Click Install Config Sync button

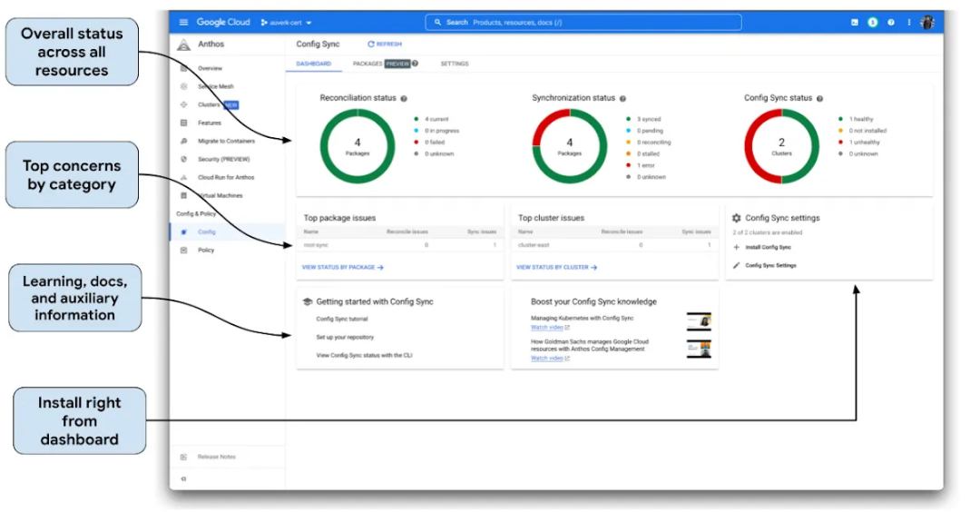click(762, 248)
